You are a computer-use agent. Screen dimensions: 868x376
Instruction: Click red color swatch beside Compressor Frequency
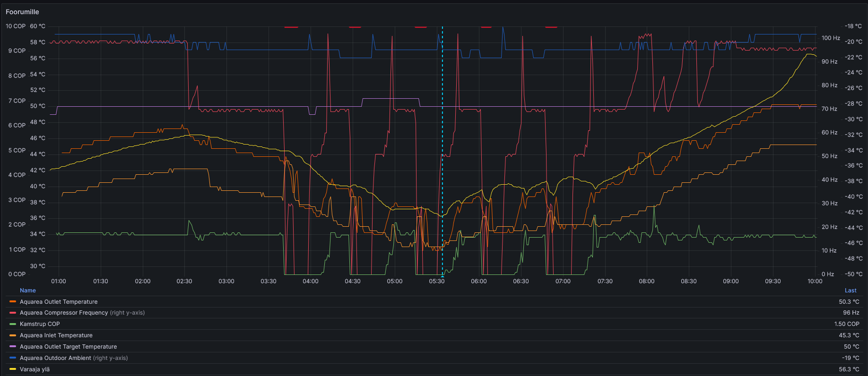pyautogui.click(x=13, y=313)
